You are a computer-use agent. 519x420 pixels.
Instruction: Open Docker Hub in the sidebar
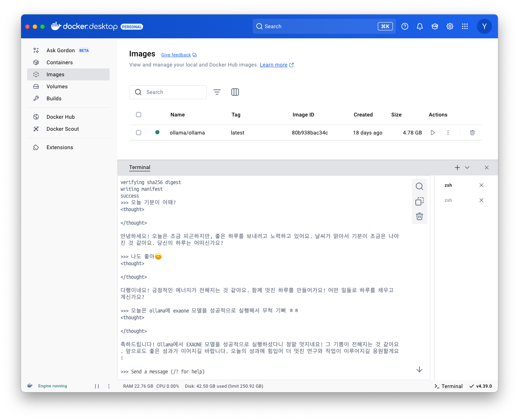tap(68, 117)
